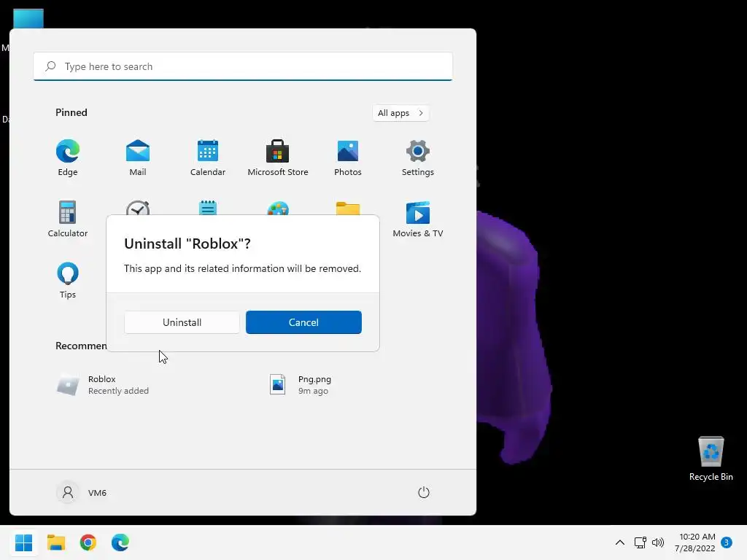Viewport: 747px width, 560px height.
Task: Expand All apps list
Action: 400,113
